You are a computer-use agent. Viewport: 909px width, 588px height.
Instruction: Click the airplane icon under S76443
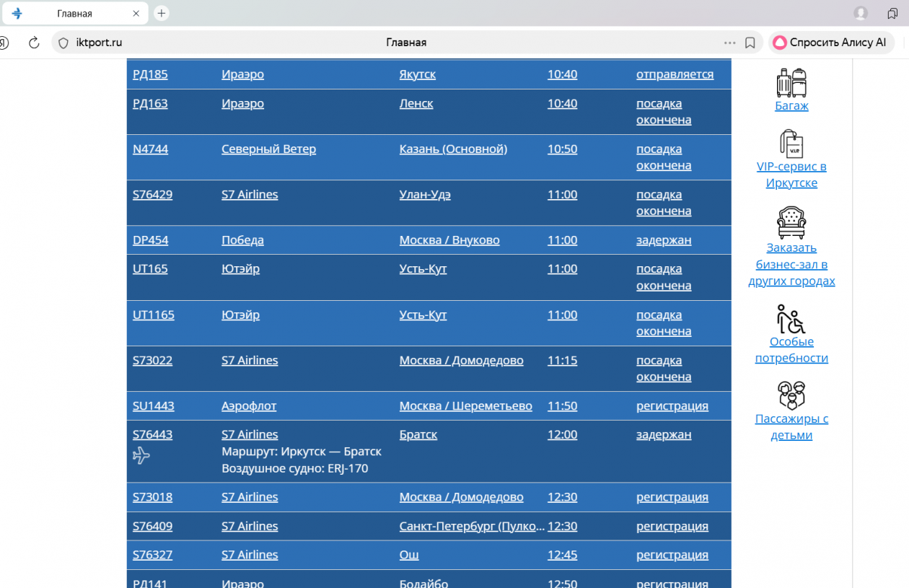click(x=141, y=455)
